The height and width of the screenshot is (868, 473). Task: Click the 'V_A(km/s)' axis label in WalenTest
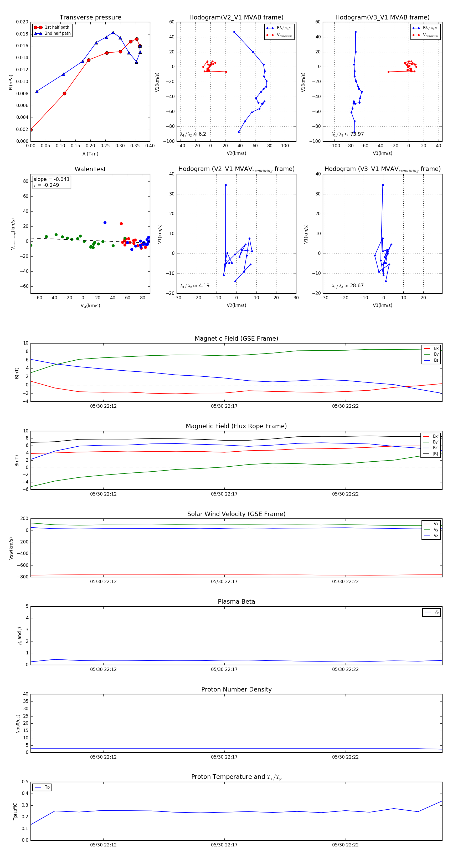coord(90,306)
